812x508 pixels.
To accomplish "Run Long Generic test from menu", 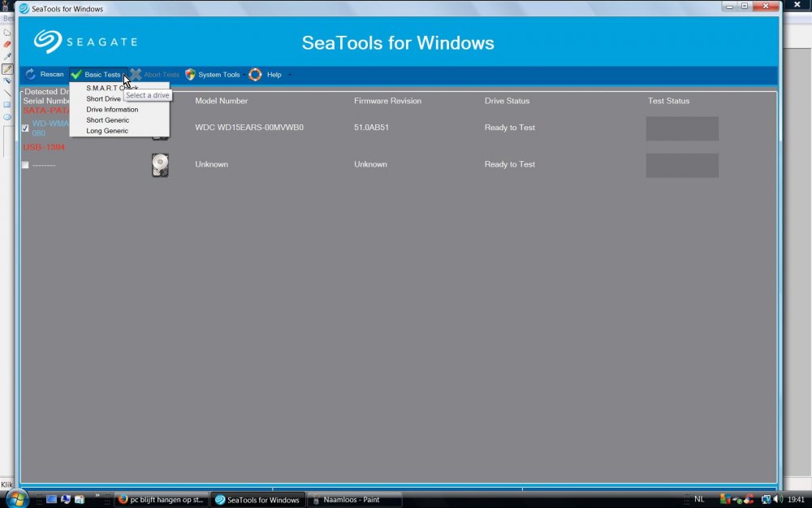I will 107,131.
